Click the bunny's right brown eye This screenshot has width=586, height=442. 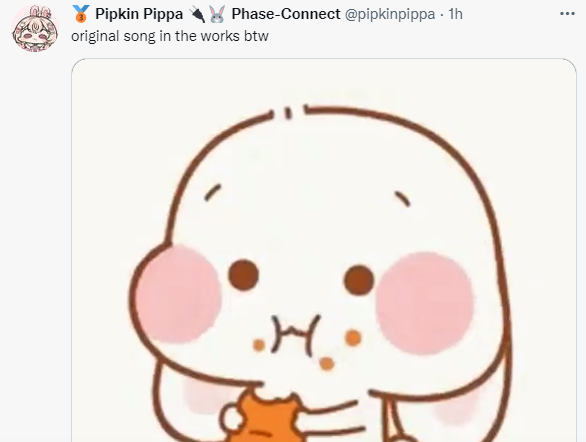[359, 280]
